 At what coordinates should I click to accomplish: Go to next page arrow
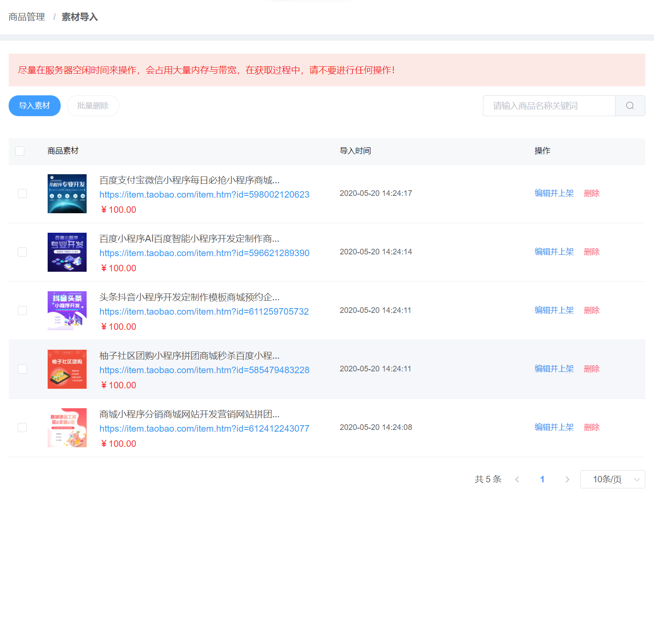click(x=567, y=479)
